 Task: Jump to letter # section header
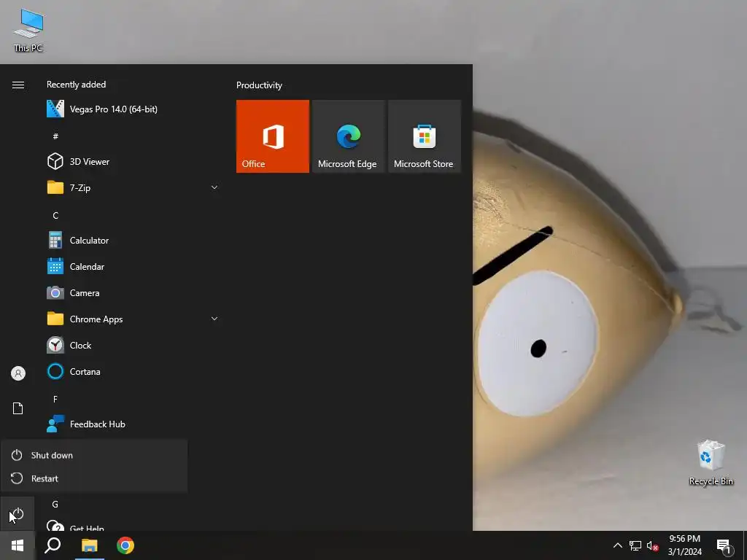point(55,136)
